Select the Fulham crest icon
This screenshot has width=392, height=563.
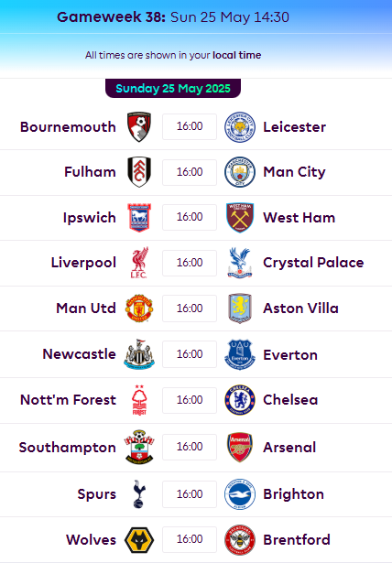[139, 172]
